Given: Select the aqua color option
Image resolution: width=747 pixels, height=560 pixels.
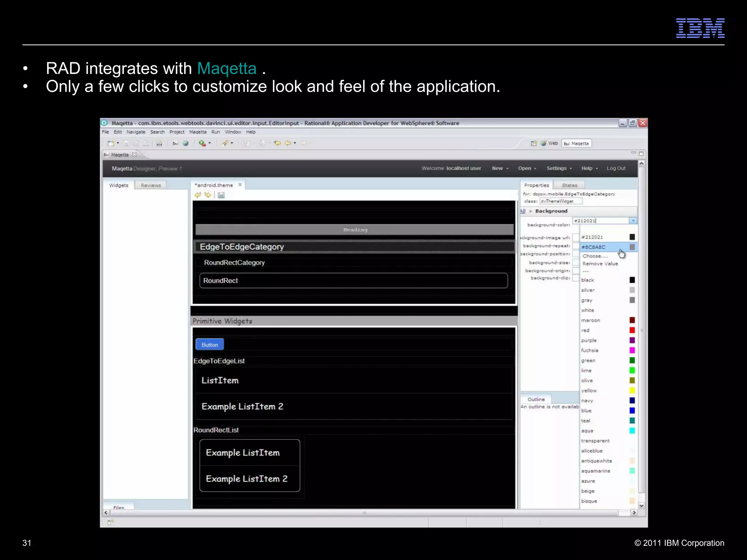Looking at the screenshot, I should tap(608, 431).
